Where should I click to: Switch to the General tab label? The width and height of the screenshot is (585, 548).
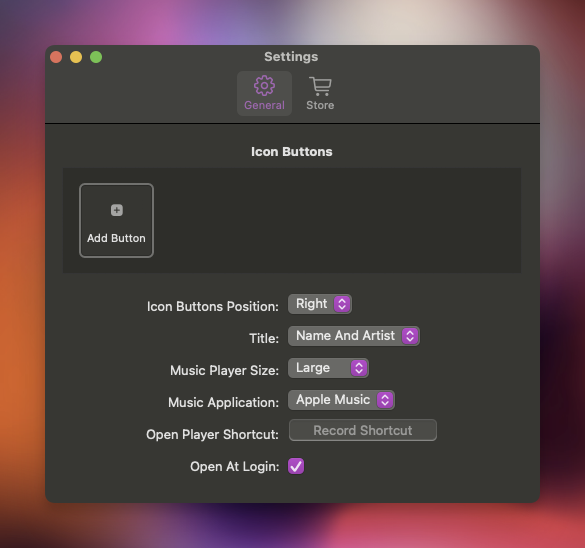coord(264,105)
